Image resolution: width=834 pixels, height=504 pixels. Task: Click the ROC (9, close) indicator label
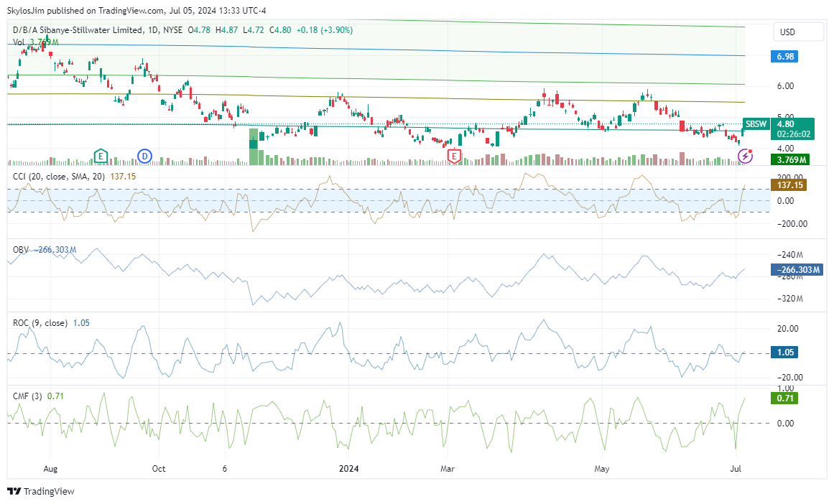tap(40, 323)
